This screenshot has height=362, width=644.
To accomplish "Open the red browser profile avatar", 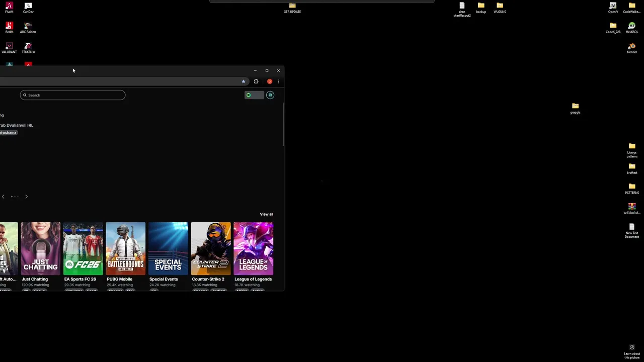I will [270, 81].
